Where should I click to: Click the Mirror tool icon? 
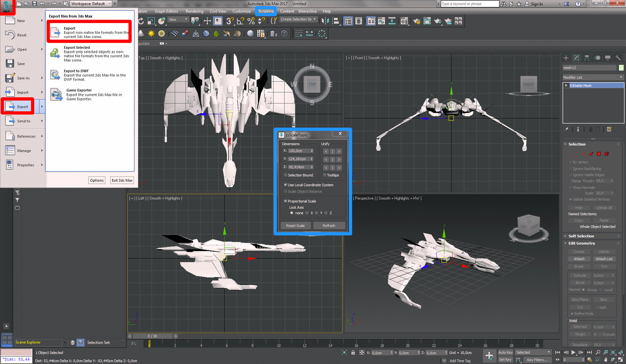(325, 21)
